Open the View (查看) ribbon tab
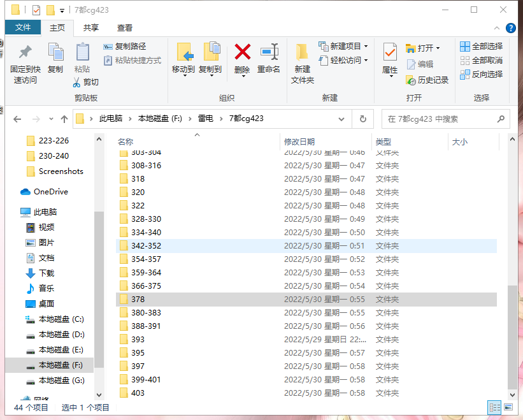 125,27
